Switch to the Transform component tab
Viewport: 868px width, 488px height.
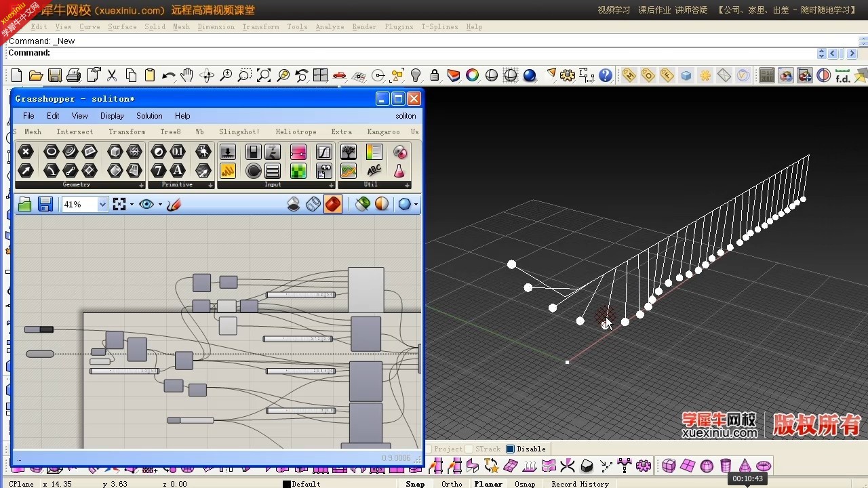tap(127, 131)
